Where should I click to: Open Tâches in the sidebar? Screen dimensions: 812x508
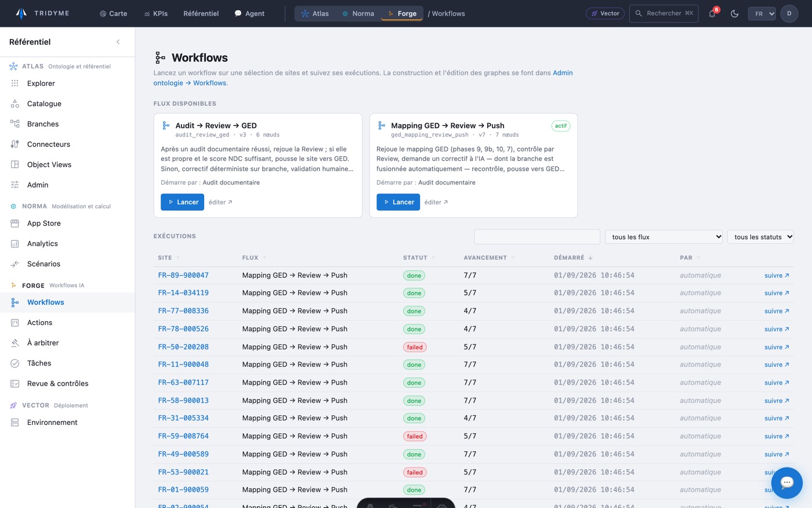[67, 363]
